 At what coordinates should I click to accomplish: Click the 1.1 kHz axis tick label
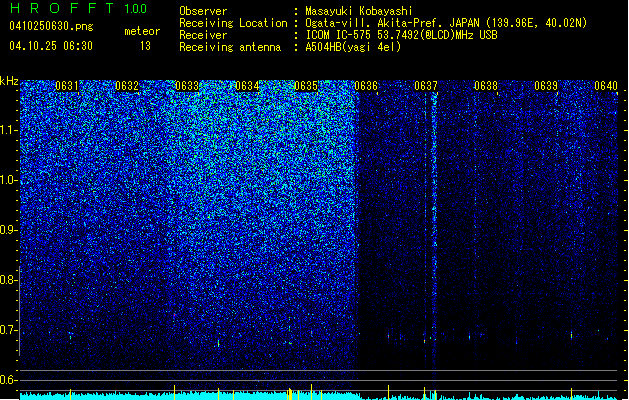[9, 130]
